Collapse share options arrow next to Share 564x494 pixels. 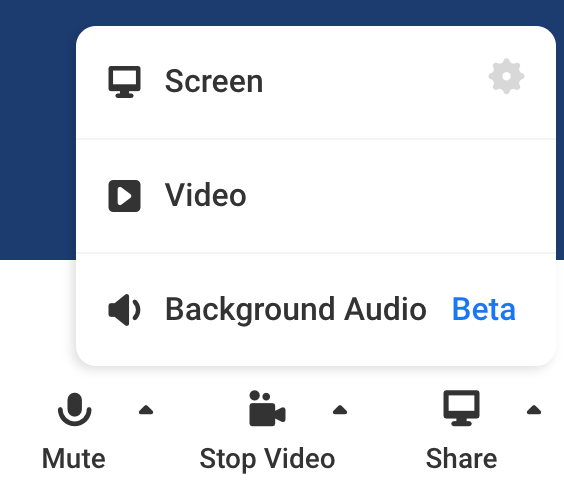click(534, 410)
